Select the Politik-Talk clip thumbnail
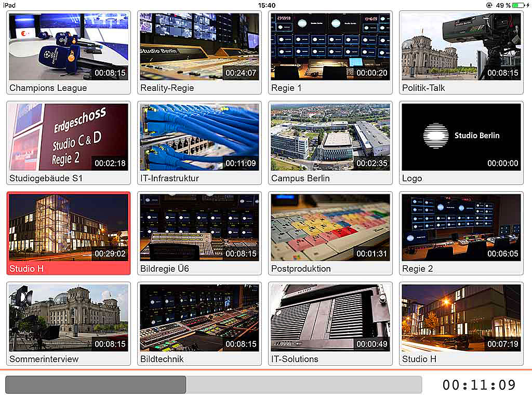This screenshot has width=532, height=399. click(461, 47)
